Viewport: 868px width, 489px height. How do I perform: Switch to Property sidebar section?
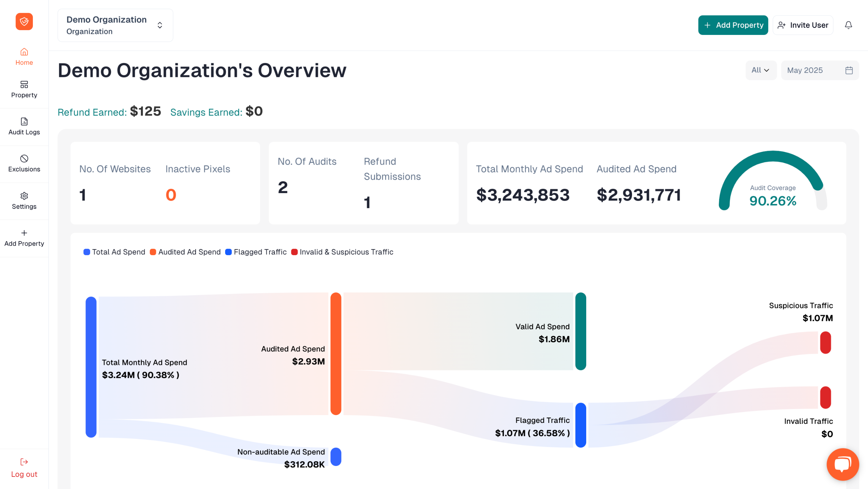tap(24, 89)
